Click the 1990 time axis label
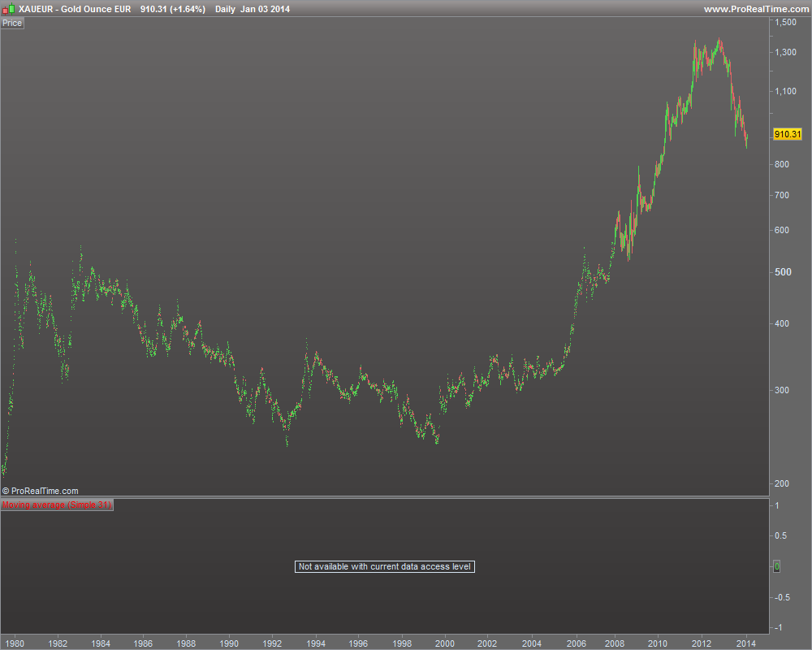Screen dimensions: 812x650 229,643
